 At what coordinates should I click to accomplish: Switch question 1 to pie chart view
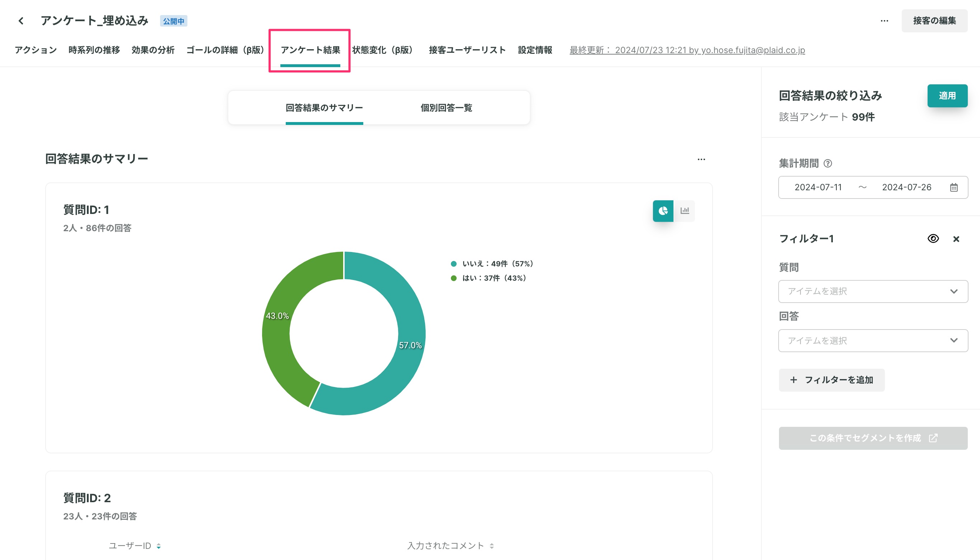pyautogui.click(x=663, y=211)
